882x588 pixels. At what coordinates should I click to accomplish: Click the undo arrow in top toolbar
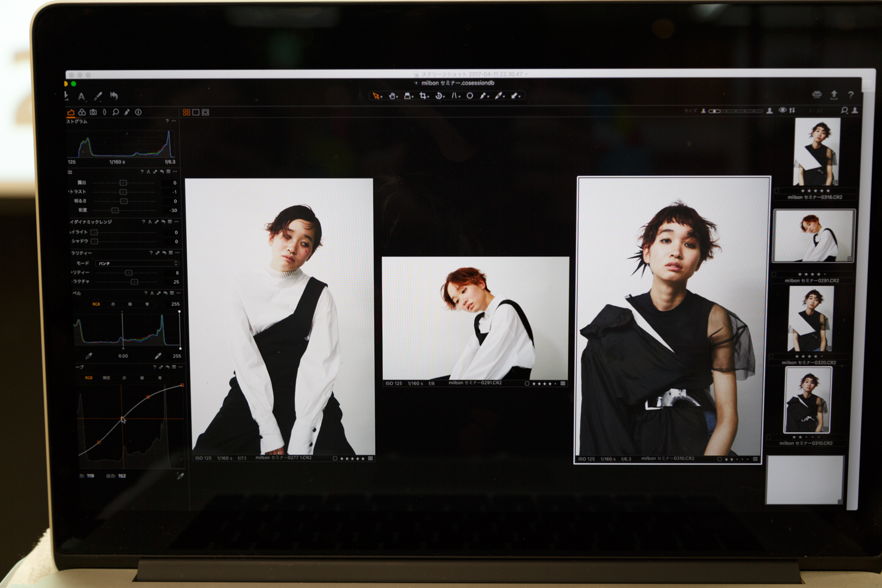point(114,96)
